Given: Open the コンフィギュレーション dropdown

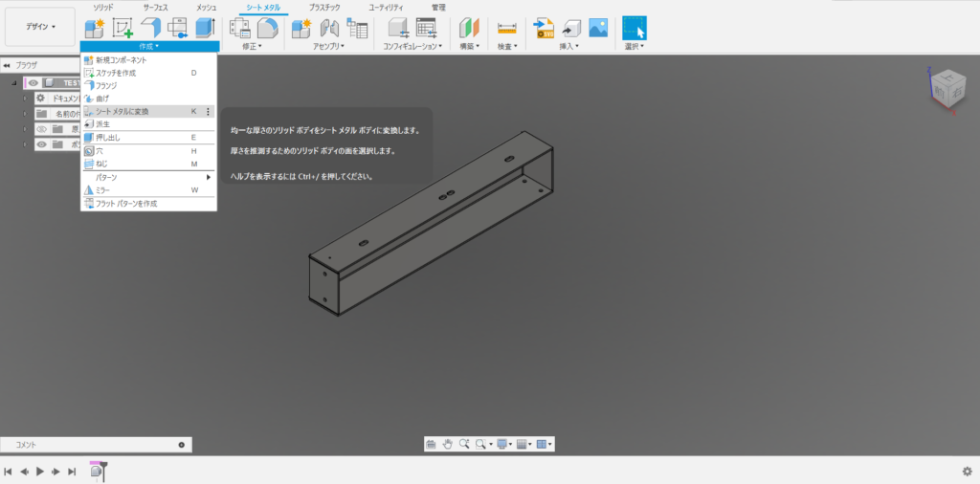Looking at the screenshot, I should pos(412,46).
